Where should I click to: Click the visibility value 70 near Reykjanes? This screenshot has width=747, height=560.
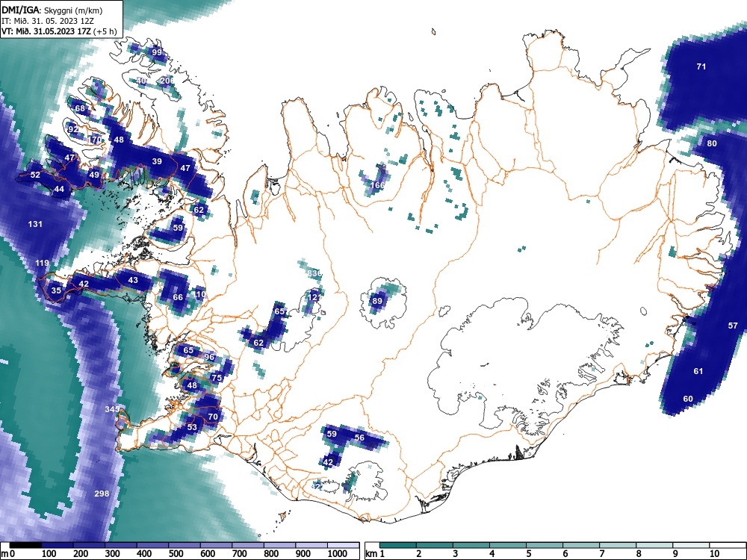coord(213,417)
